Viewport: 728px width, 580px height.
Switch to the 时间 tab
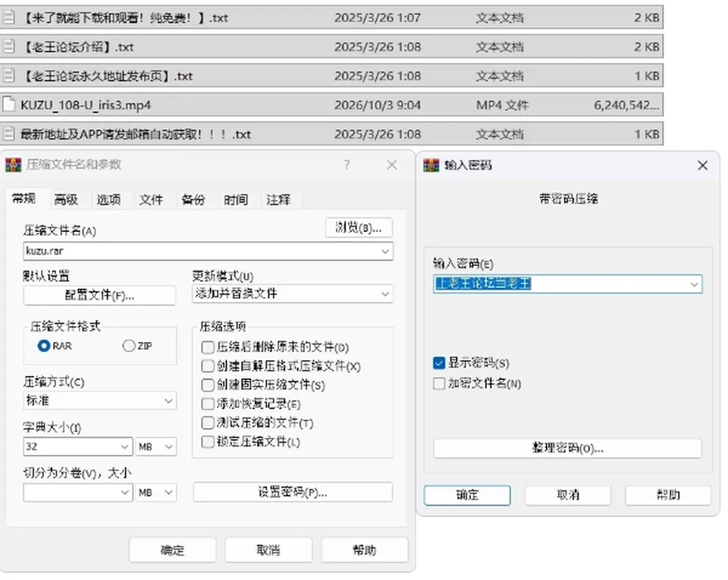coord(236,199)
